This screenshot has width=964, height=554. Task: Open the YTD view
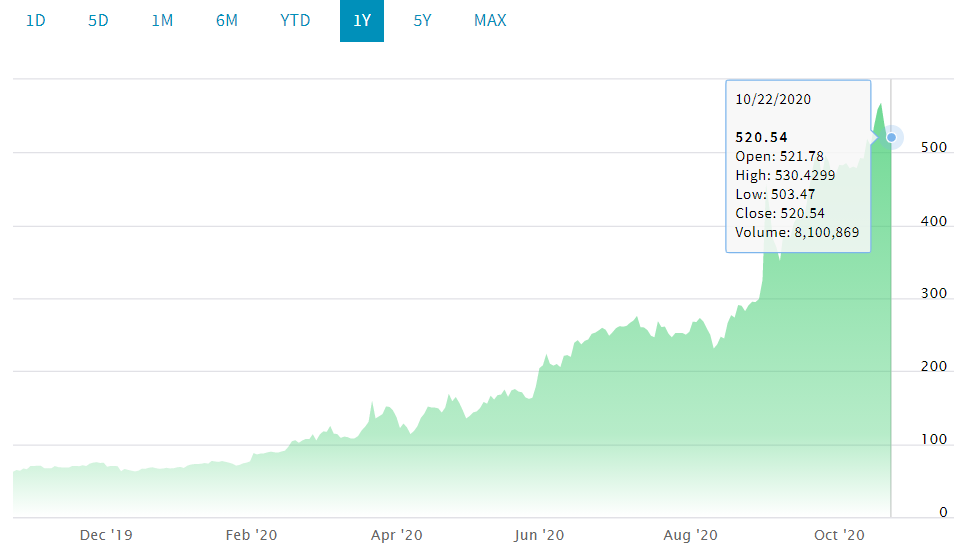click(295, 20)
